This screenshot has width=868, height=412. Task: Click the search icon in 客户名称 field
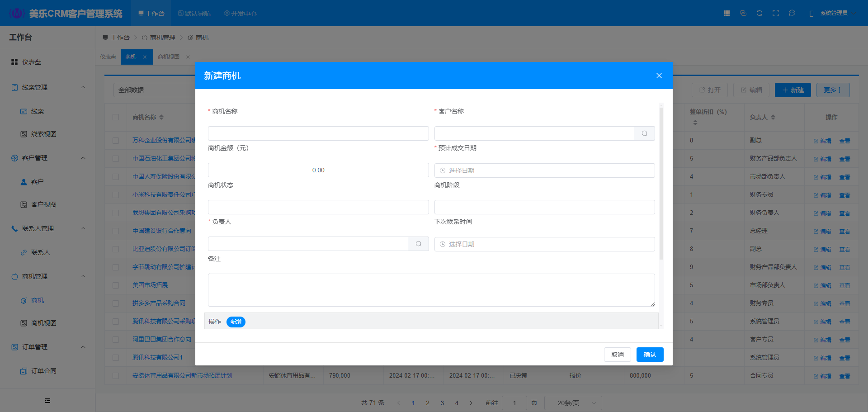[644, 133]
